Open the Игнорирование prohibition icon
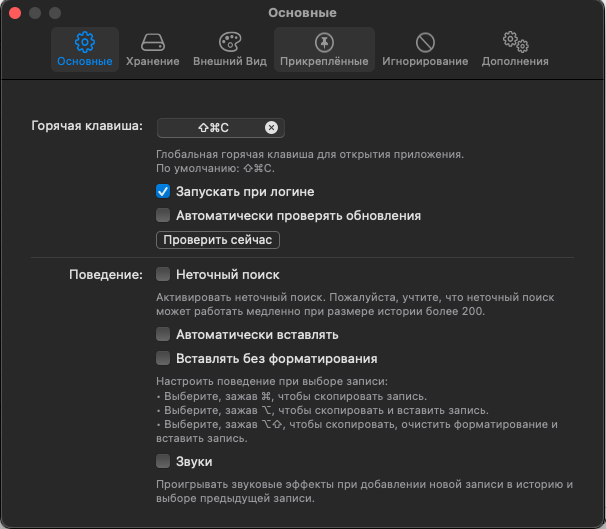Screen dimensions: 606x529 (425, 42)
